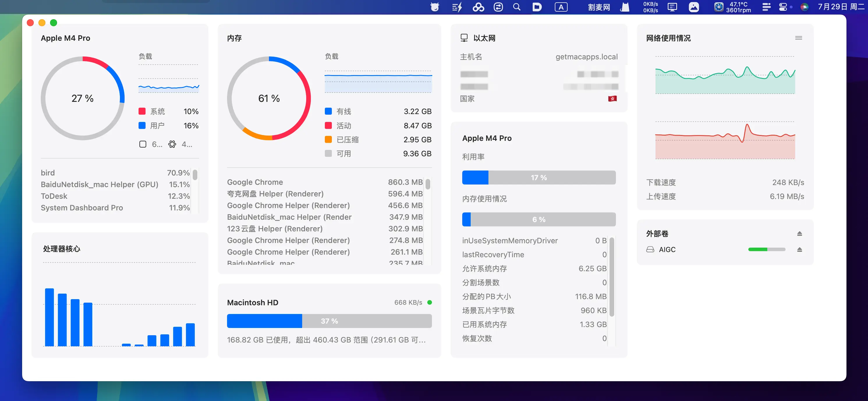Image resolution: width=868 pixels, height=401 pixels.
Task: Open Spotlight search in the menu bar
Action: (x=516, y=7)
